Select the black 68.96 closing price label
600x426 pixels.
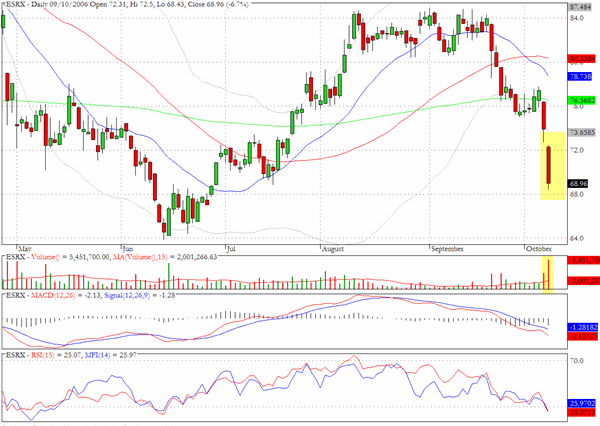579,184
